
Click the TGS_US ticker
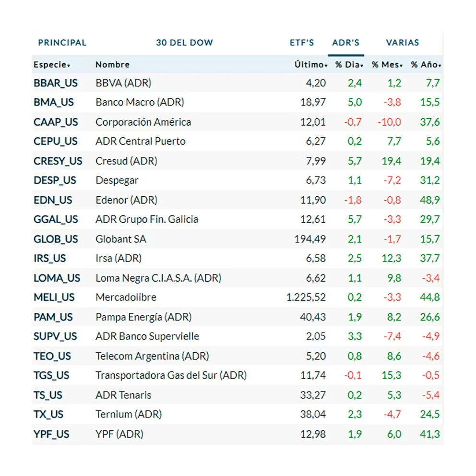point(51,376)
